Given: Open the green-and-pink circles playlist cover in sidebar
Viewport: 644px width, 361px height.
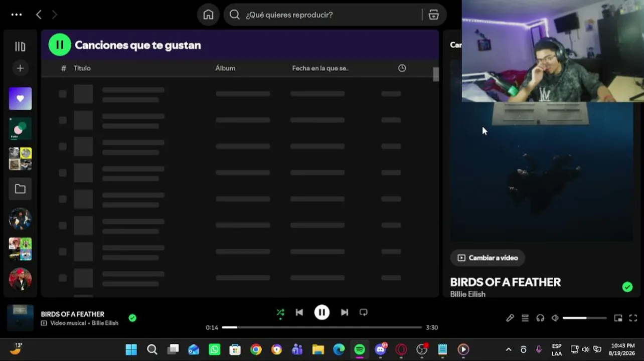Looking at the screenshot, I should (20, 129).
